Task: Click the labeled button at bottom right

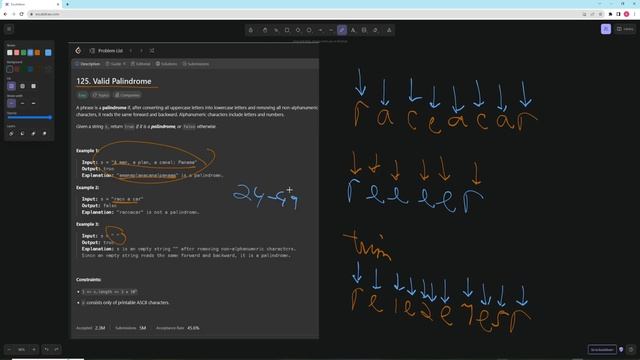Action: (x=602, y=350)
